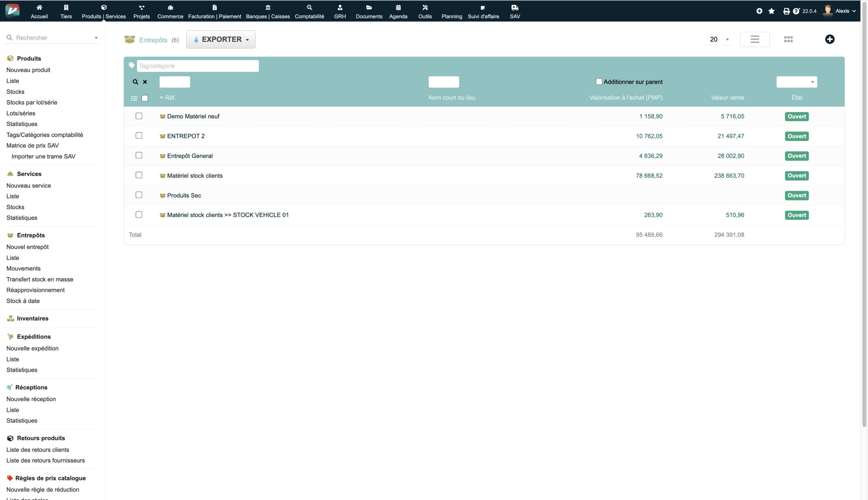Click the SAV truck icon in the top menu
Image resolution: width=868 pixels, height=500 pixels.
click(515, 7)
